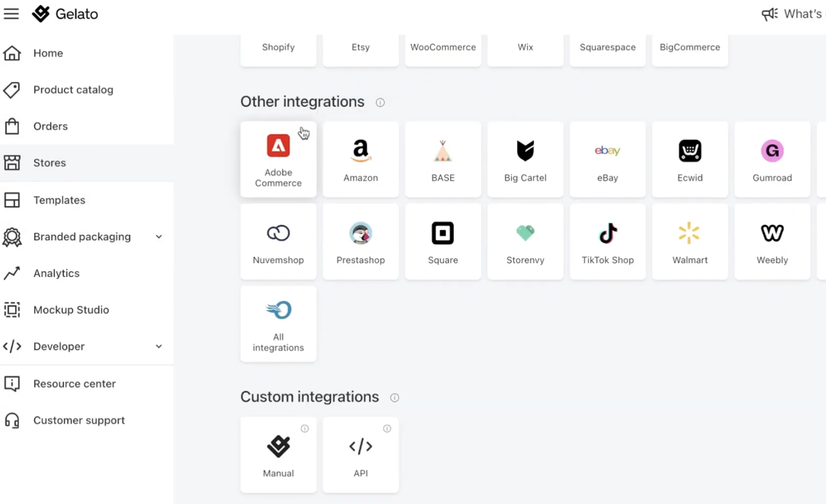Choose the Square integration
The width and height of the screenshot is (826, 504).
click(x=443, y=241)
